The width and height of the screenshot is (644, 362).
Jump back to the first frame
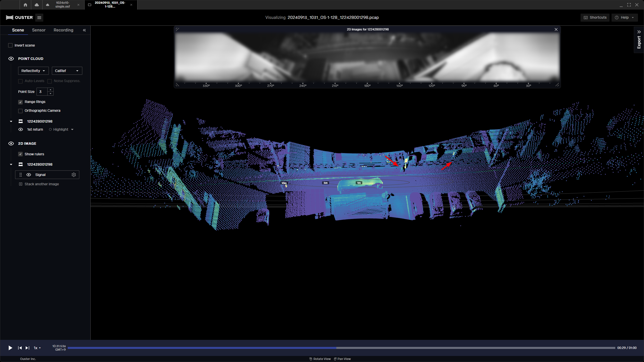[x=20, y=348]
